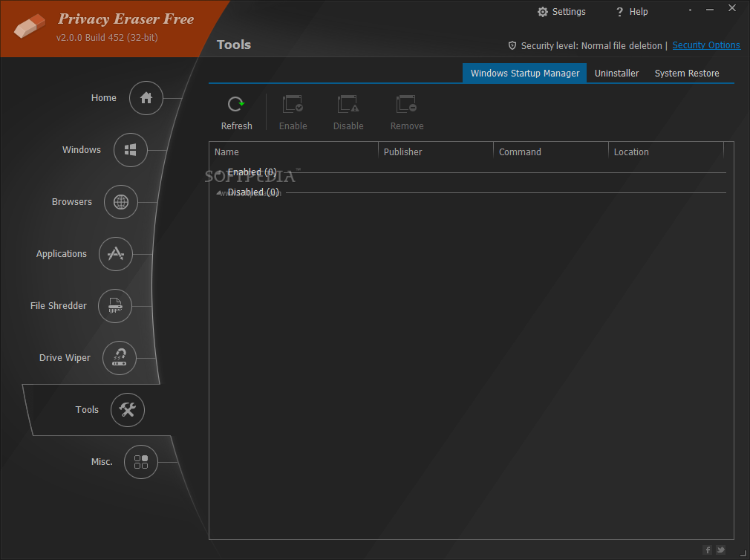Open the Browsers globe icon
The width and height of the screenshot is (750, 560).
pyautogui.click(x=121, y=202)
